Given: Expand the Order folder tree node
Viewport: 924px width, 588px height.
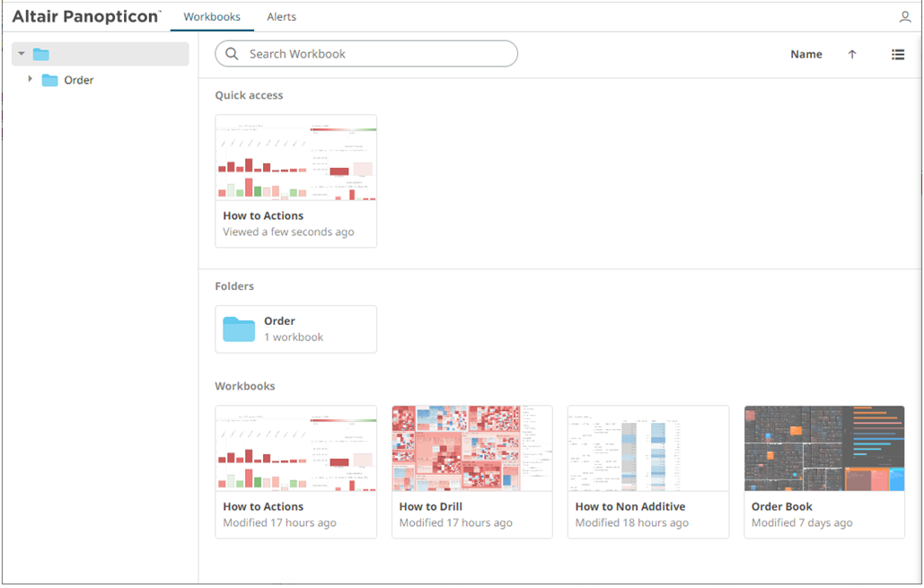Looking at the screenshot, I should pyautogui.click(x=30, y=80).
